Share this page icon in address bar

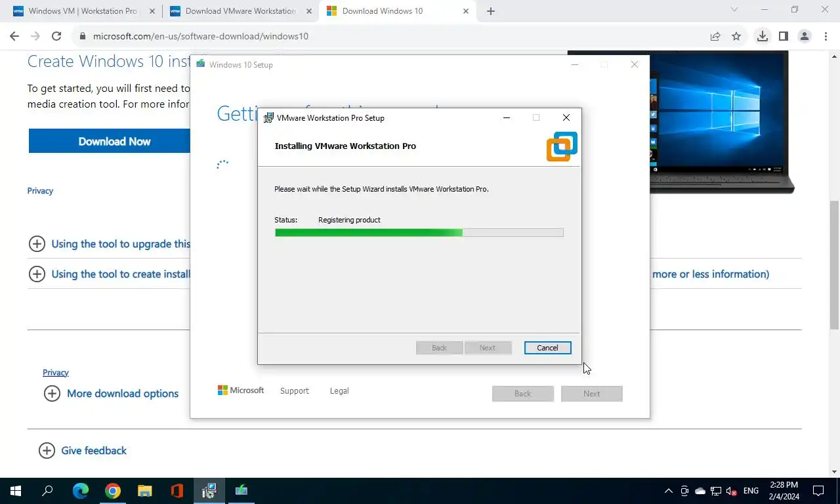click(x=715, y=36)
